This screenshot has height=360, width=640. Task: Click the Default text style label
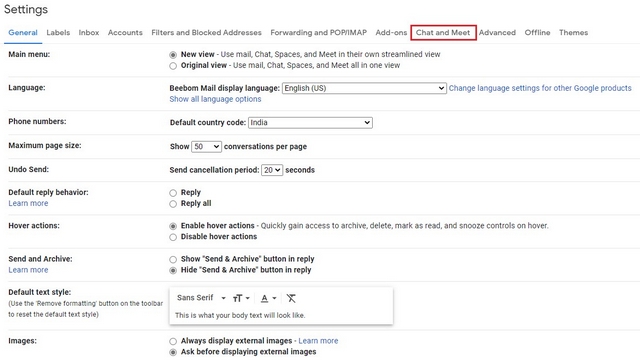point(40,292)
